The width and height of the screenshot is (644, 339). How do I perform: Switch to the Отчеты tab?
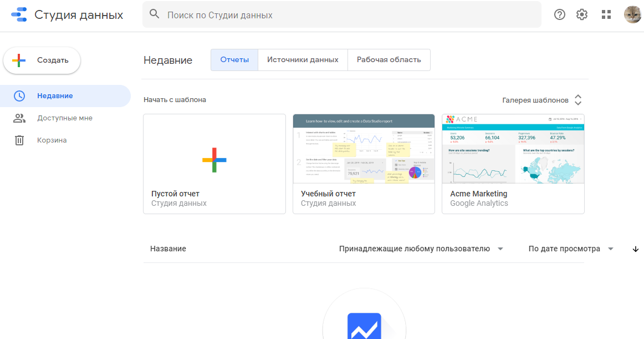pyautogui.click(x=234, y=60)
